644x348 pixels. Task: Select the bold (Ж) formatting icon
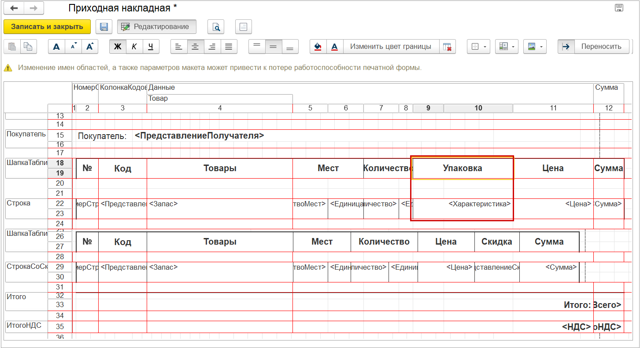click(117, 46)
